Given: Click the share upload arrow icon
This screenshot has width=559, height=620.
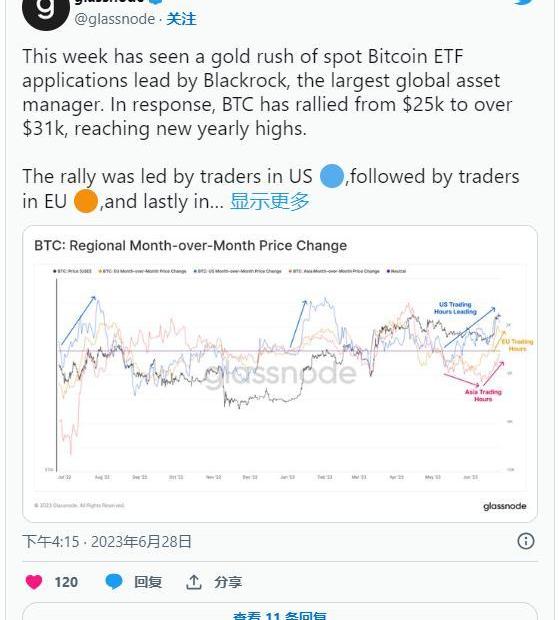Looking at the screenshot, I should [x=194, y=582].
